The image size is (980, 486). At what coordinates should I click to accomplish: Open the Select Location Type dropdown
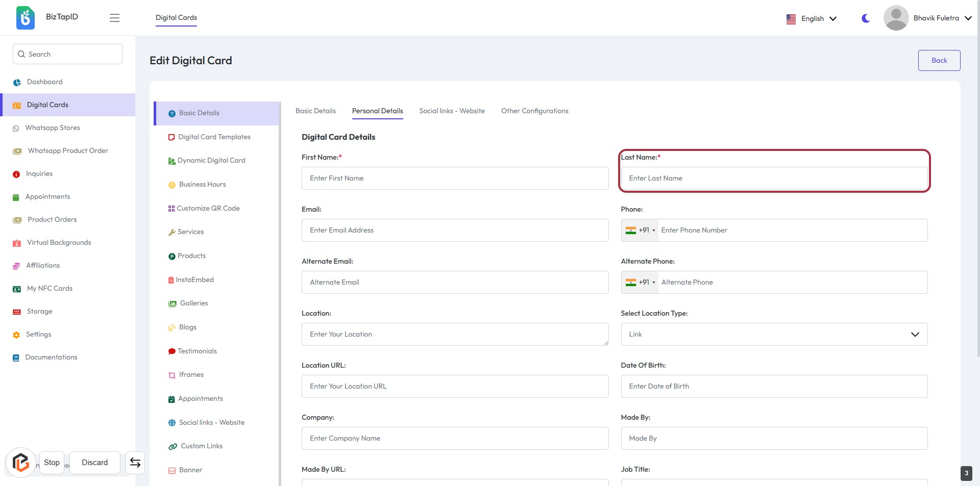point(774,335)
